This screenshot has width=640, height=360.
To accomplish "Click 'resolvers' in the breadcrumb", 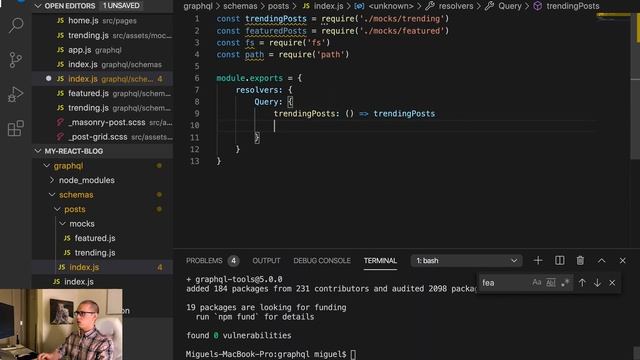I will [x=456, y=6].
